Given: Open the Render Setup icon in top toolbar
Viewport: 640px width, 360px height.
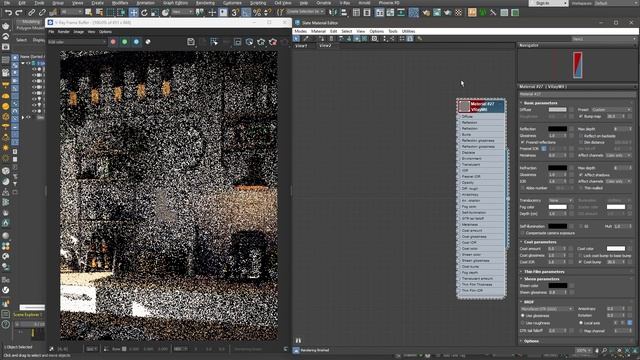Looking at the screenshot, I should (x=426, y=13).
